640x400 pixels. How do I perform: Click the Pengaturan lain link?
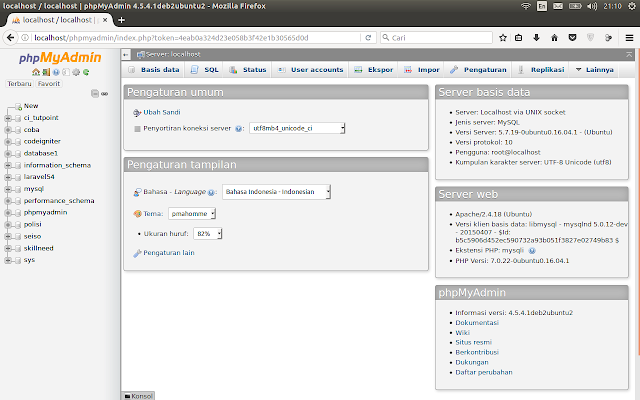[169, 253]
